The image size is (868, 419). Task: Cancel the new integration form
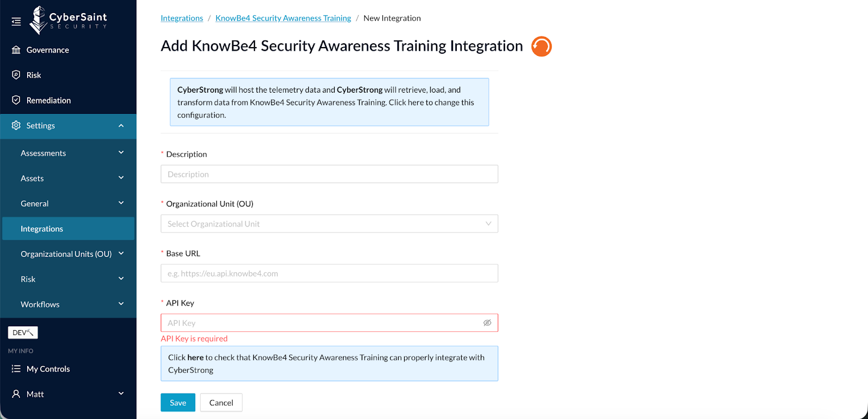[x=221, y=403]
